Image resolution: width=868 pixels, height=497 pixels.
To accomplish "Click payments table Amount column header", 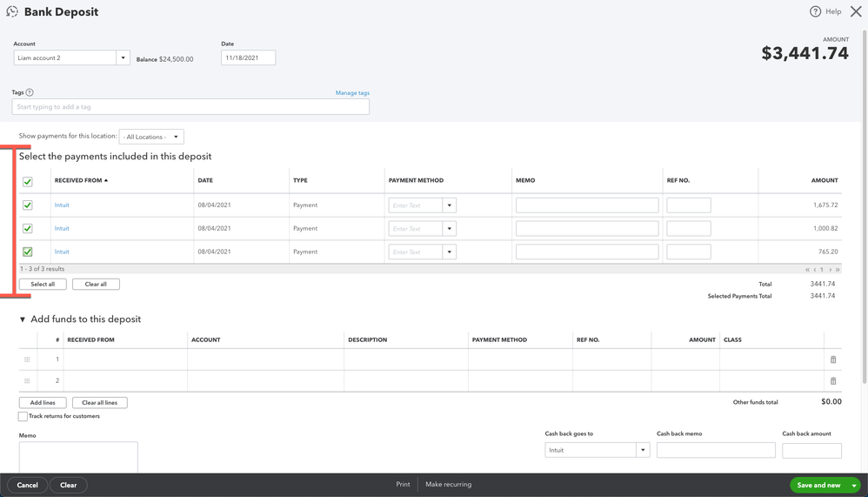I will (825, 180).
